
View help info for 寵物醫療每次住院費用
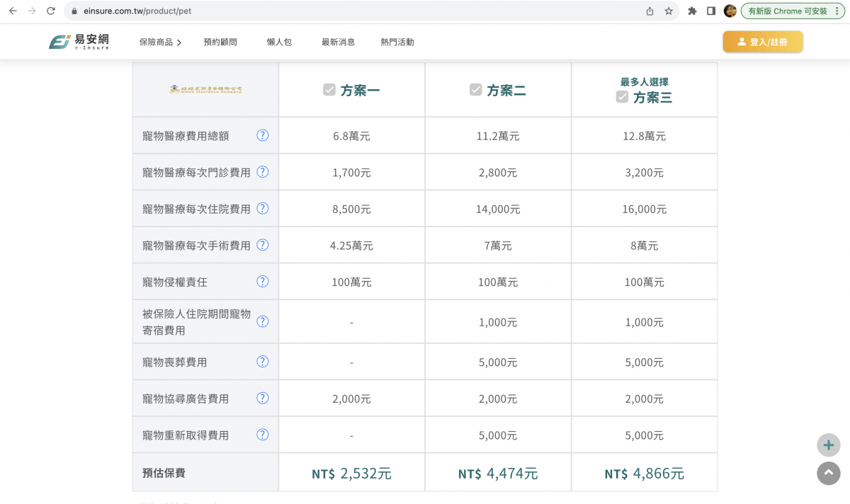(262, 208)
